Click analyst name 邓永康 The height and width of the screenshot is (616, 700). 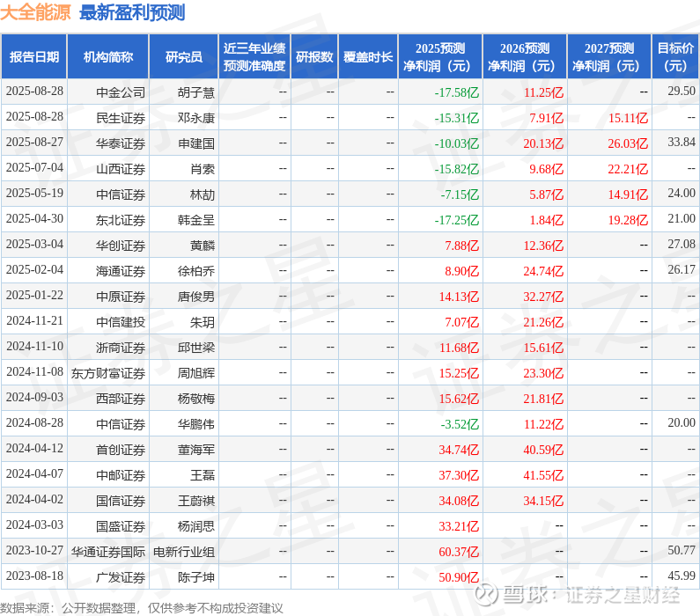click(196, 118)
